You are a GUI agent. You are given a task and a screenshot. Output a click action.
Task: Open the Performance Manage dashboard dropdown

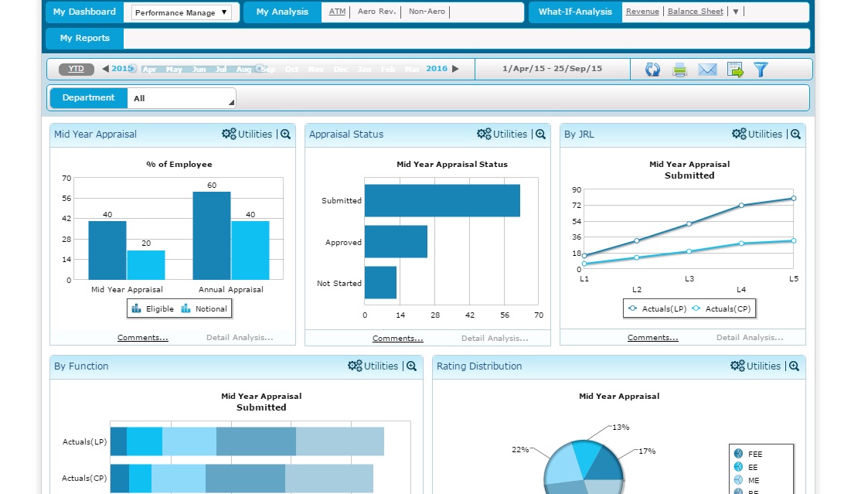[x=181, y=12]
